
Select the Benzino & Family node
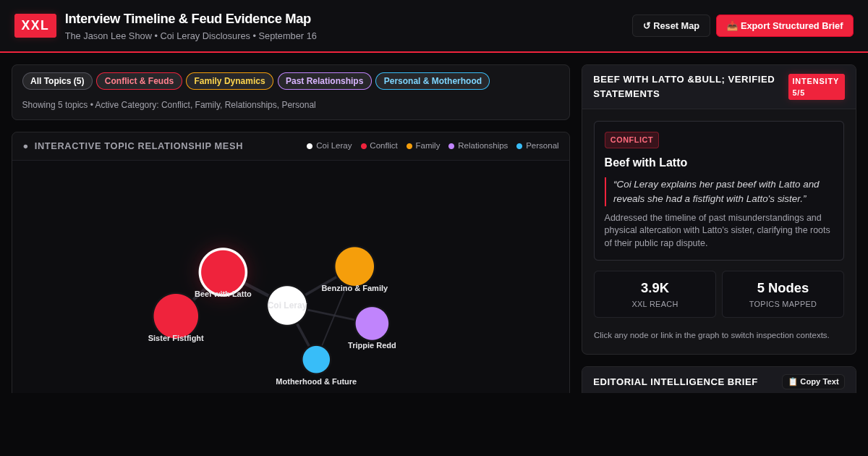point(354,266)
